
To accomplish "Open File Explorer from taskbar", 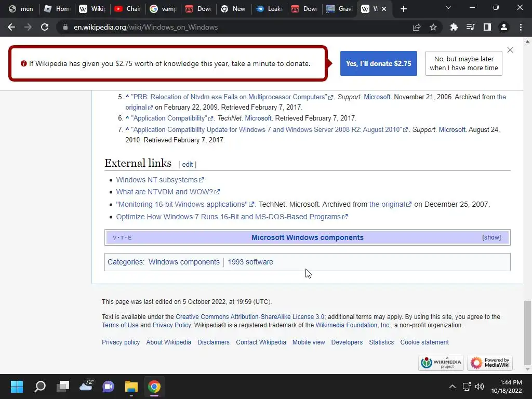I will click(131, 387).
